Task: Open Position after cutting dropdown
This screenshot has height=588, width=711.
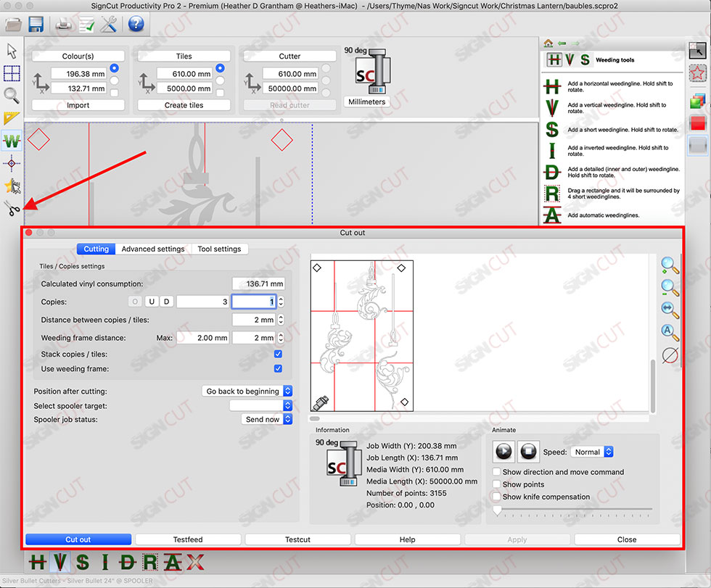Action: (x=247, y=391)
